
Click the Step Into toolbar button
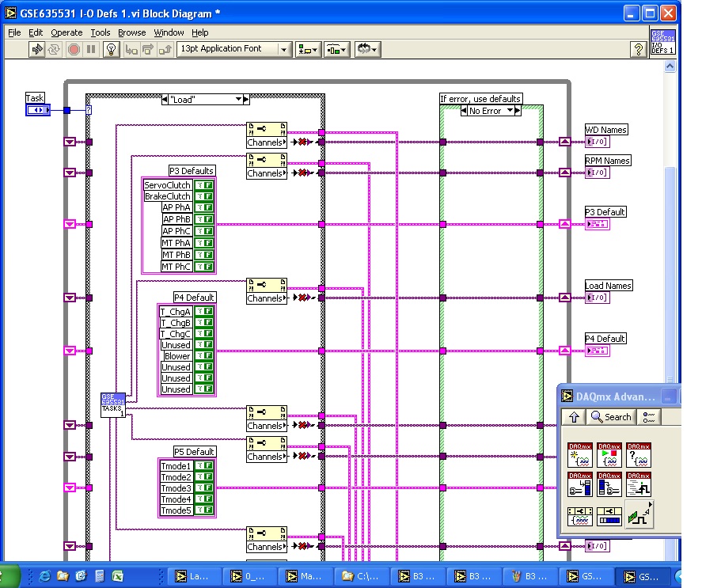131,49
